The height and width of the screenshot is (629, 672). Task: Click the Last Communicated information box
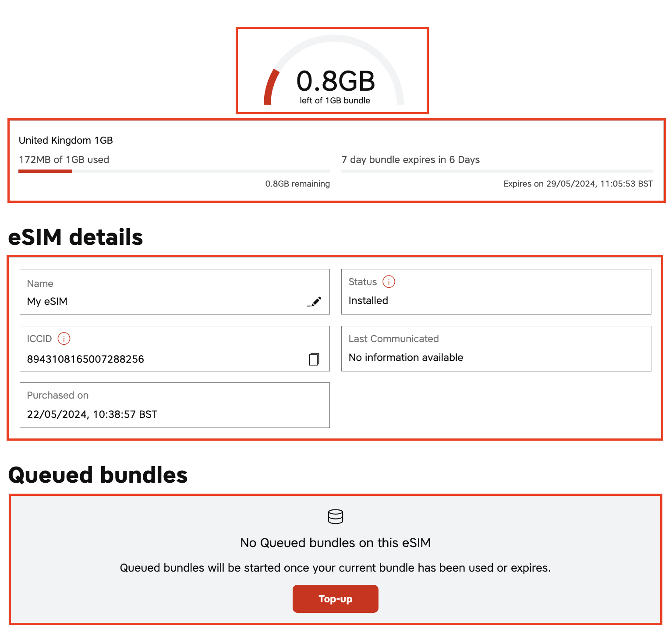(x=496, y=349)
